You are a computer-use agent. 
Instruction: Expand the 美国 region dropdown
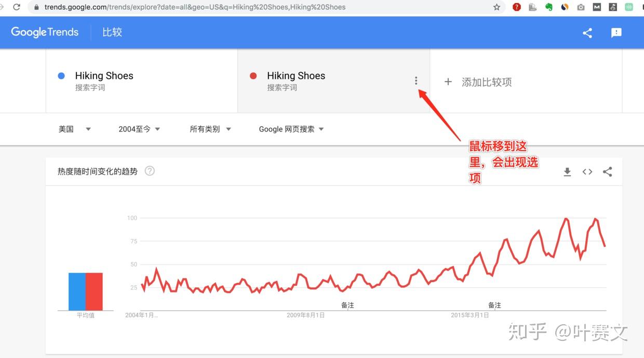tap(75, 129)
